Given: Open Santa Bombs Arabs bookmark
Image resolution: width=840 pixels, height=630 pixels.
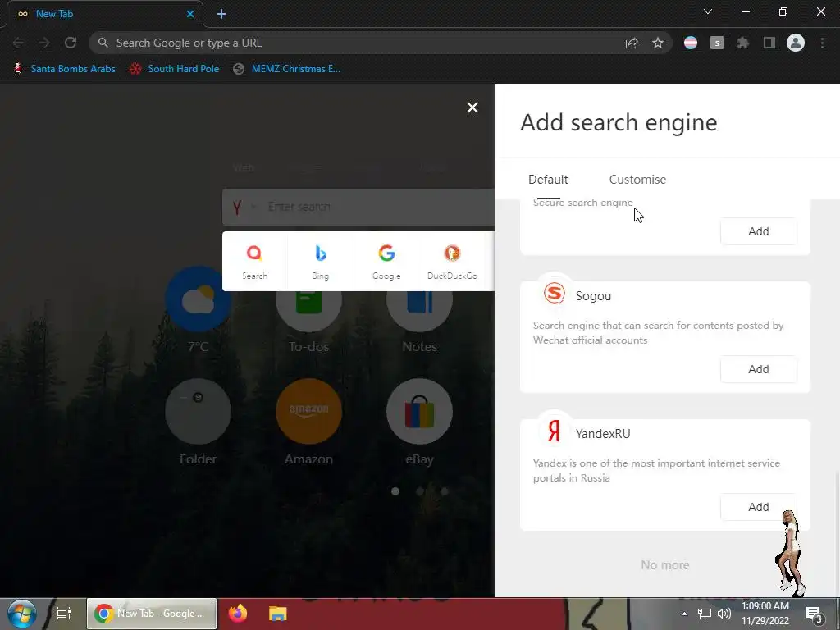Looking at the screenshot, I should [64, 69].
